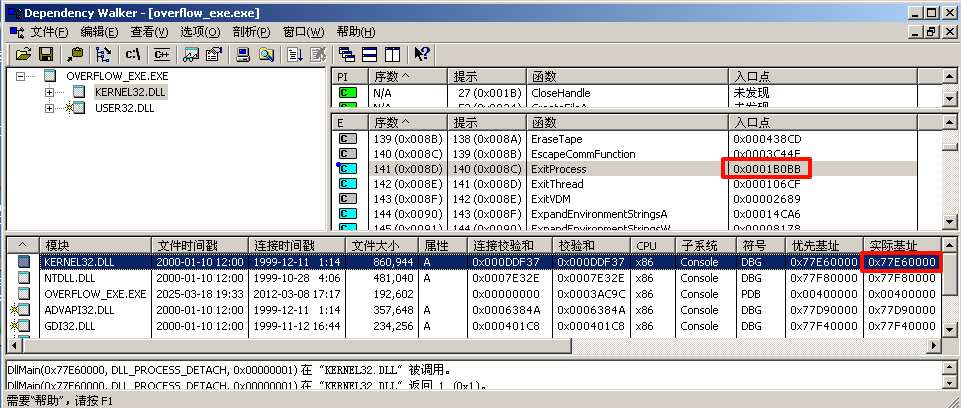Select USER32.DLL in the module tree
961x408 pixels.
click(124, 108)
